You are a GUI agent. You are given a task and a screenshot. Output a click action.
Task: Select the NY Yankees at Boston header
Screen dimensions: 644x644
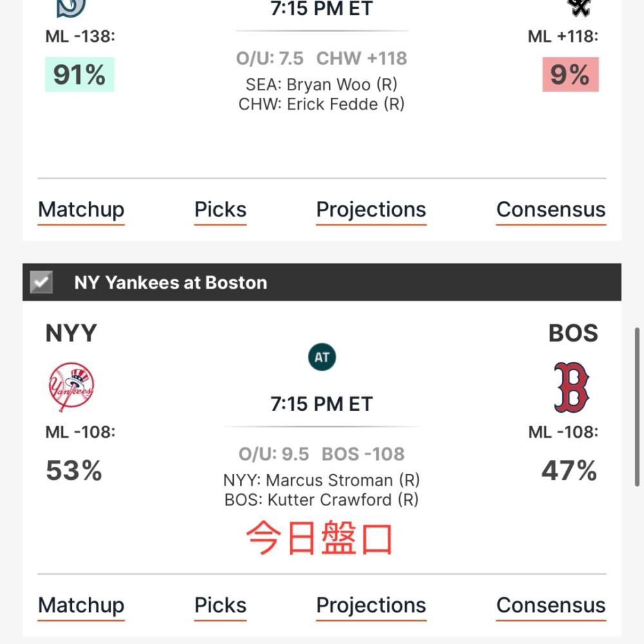pyautogui.click(x=321, y=282)
